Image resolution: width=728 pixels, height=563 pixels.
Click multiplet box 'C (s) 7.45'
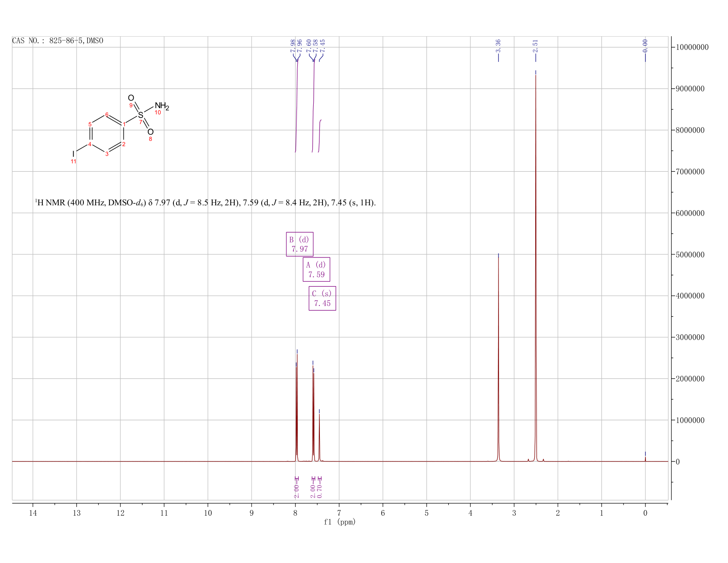(x=322, y=299)
